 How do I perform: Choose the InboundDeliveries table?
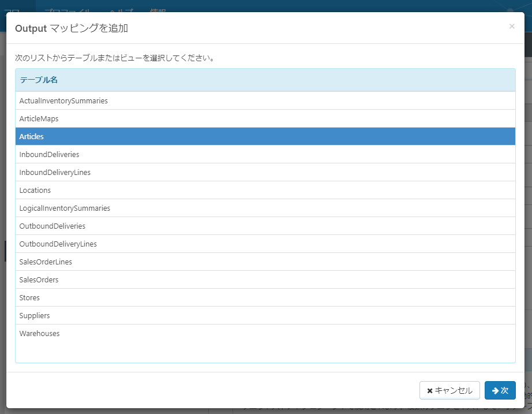coord(265,154)
